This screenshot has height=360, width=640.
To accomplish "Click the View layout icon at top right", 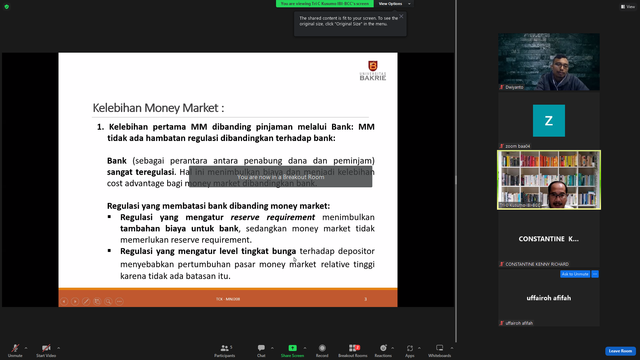I will point(628,7).
